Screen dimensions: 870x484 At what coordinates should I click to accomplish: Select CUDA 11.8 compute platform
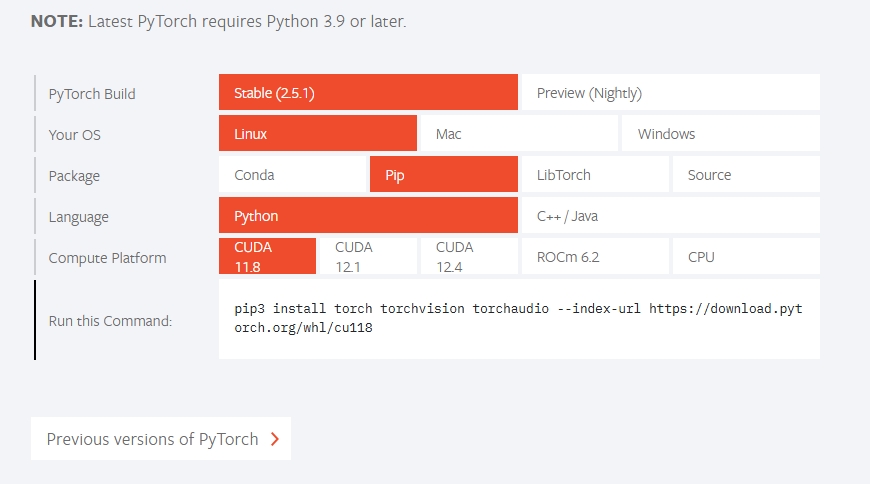tap(267, 256)
